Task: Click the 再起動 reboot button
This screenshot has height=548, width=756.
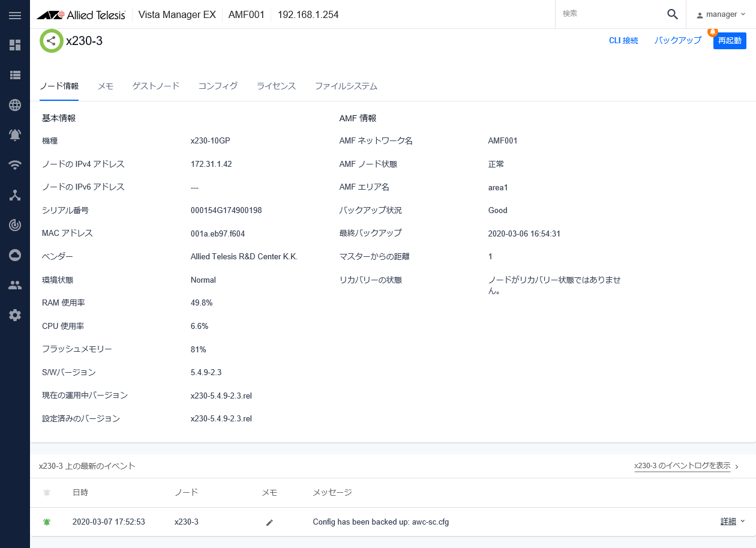Action: (729, 40)
